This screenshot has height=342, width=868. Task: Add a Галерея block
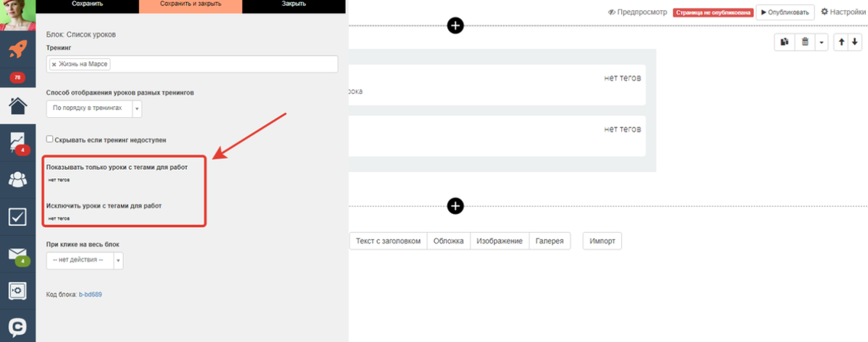pos(549,241)
